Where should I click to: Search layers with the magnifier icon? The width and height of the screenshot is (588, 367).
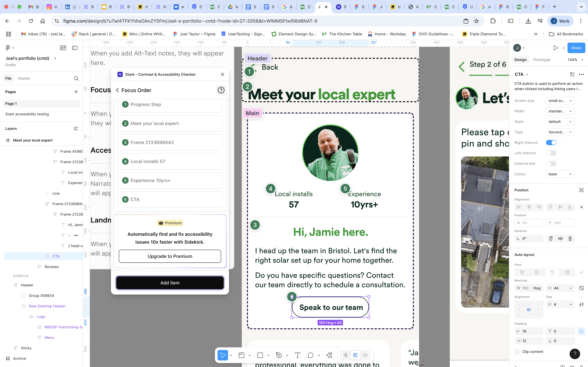click(76, 78)
